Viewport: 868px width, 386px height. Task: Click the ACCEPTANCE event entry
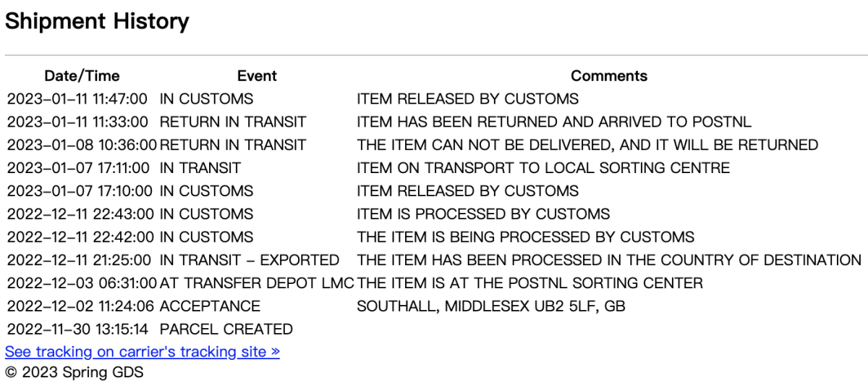pos(210,306)
